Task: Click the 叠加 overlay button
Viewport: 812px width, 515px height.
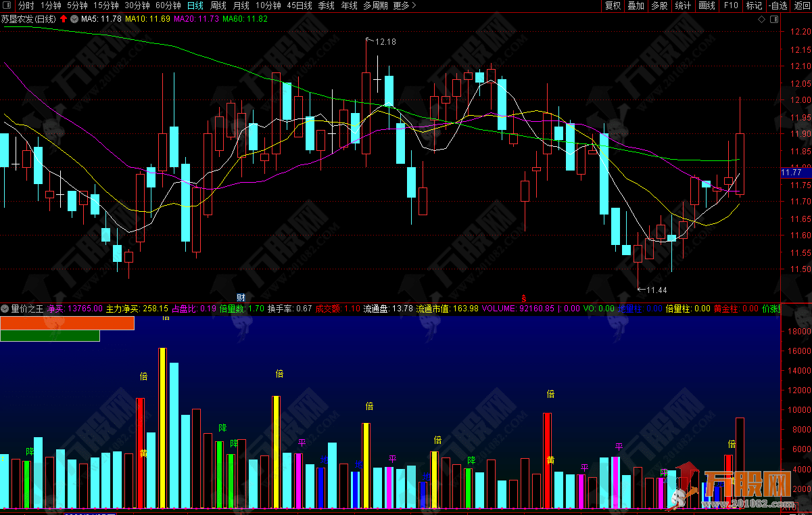Action: [636, 5]
